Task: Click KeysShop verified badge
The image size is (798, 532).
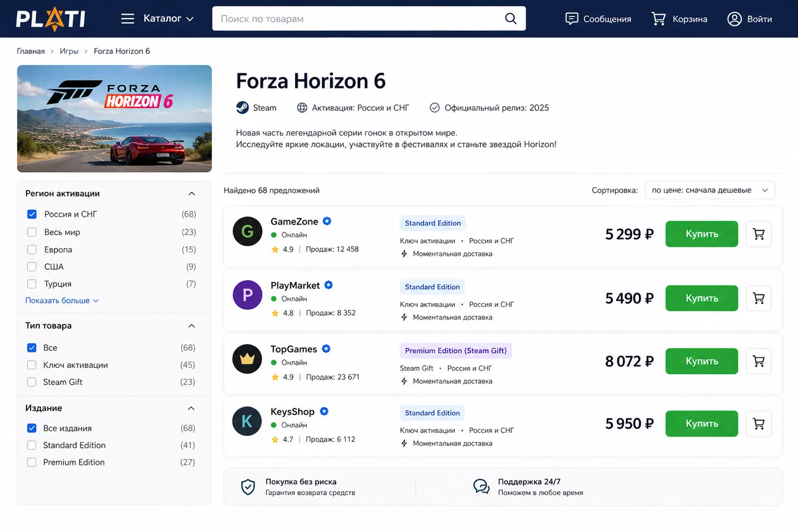Action: 324,411
